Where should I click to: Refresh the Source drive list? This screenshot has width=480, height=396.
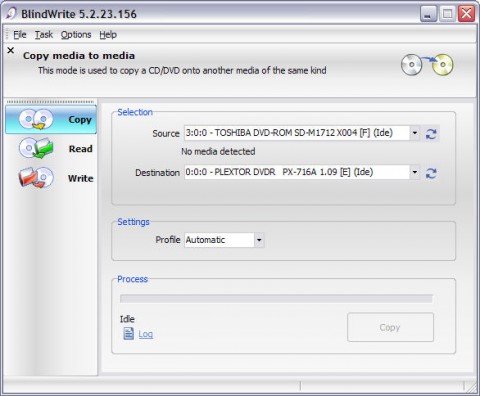tap(431, 134)
